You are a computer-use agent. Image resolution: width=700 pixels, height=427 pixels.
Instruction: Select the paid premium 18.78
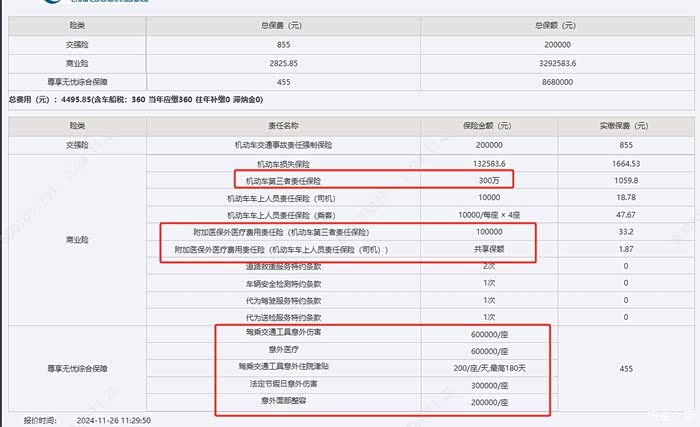pos(626,197)
